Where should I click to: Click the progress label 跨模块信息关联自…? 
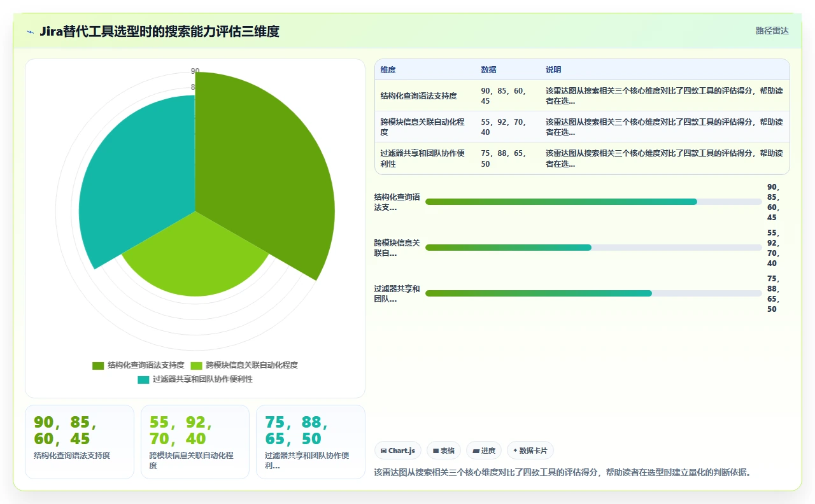click(x=397, y=248)
